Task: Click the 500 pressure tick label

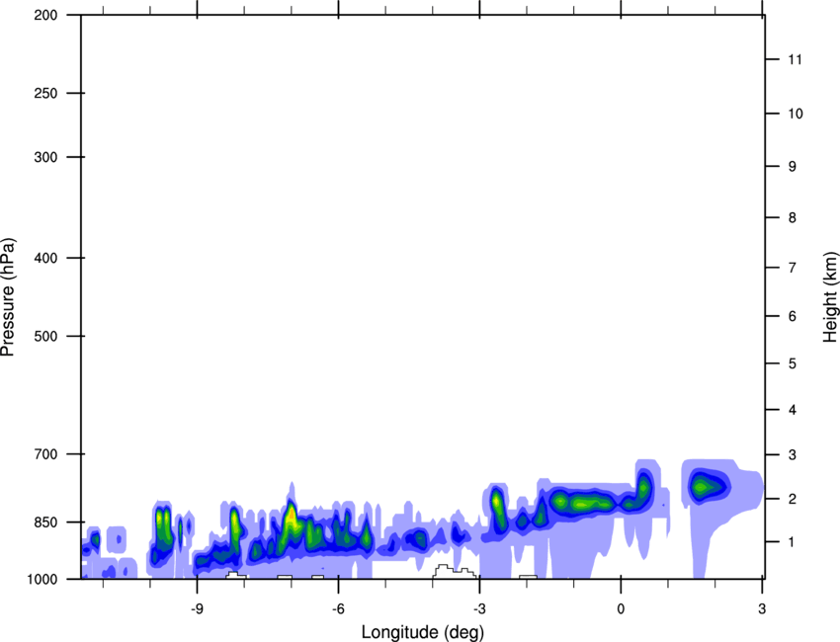Action: [45, 336]
